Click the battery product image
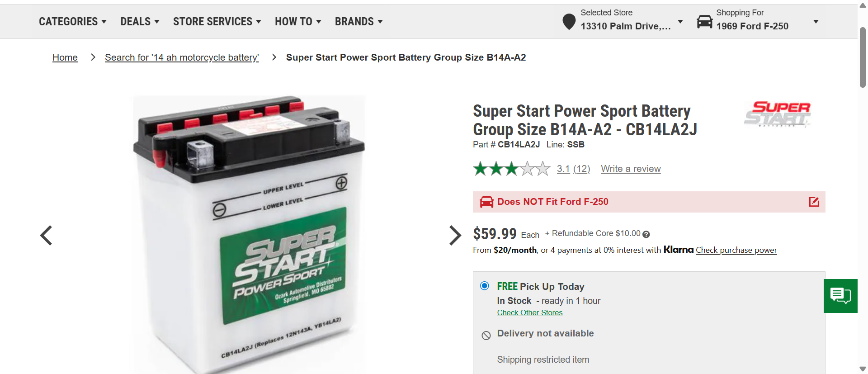Screen dimensions: 868x374 pyautogui.click(x=249, y=234)
